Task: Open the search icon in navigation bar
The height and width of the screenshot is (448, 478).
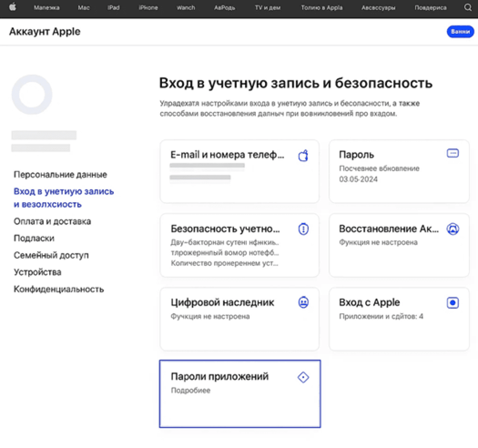Action: tap(468, 7)
